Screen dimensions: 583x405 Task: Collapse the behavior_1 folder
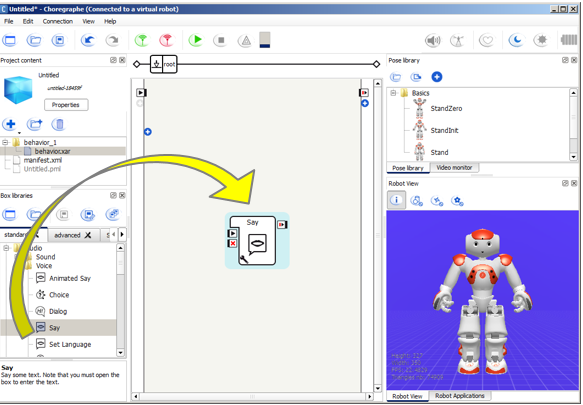point(5,142)
